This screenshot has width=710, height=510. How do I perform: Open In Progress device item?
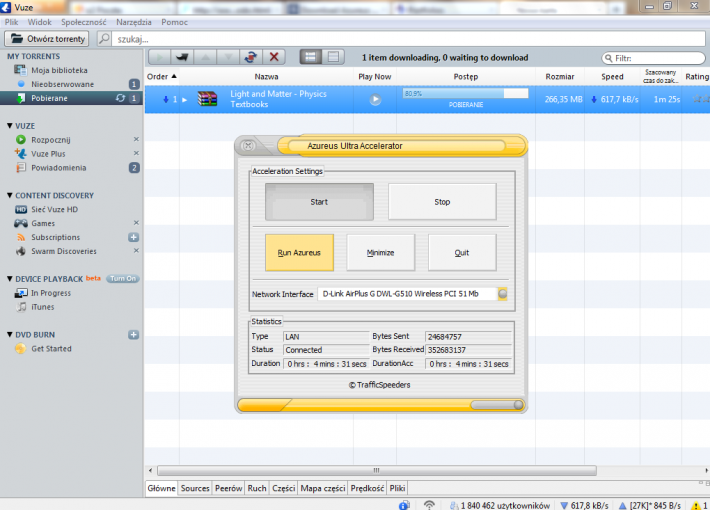(x=51, y=293)
